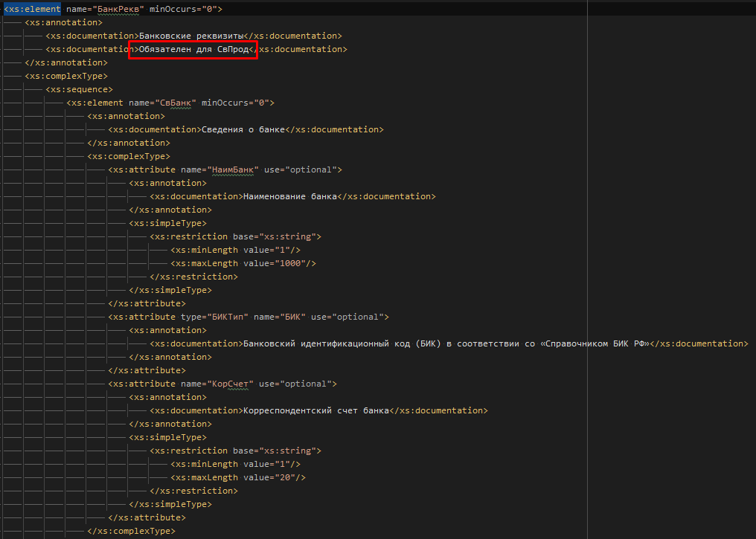Select the minOccurs="0" attribute on БанкРекв
Screen dimensions: 756x539
coord(185,7)
